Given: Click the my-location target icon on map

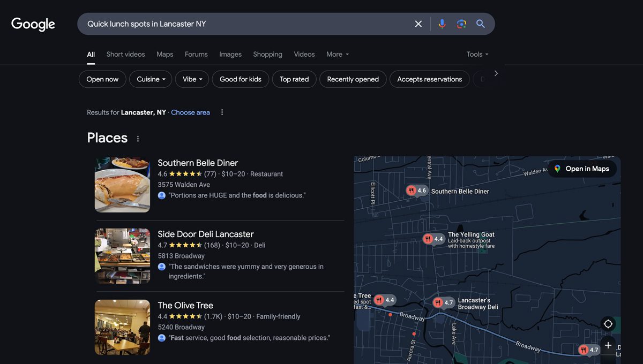Looking at the screenshot, I should tap(608, 324).
